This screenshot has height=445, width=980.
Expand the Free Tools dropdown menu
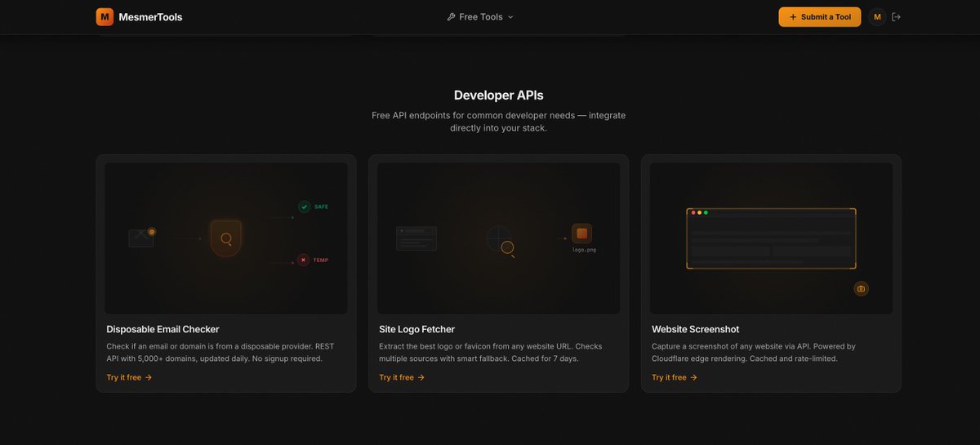480,17
